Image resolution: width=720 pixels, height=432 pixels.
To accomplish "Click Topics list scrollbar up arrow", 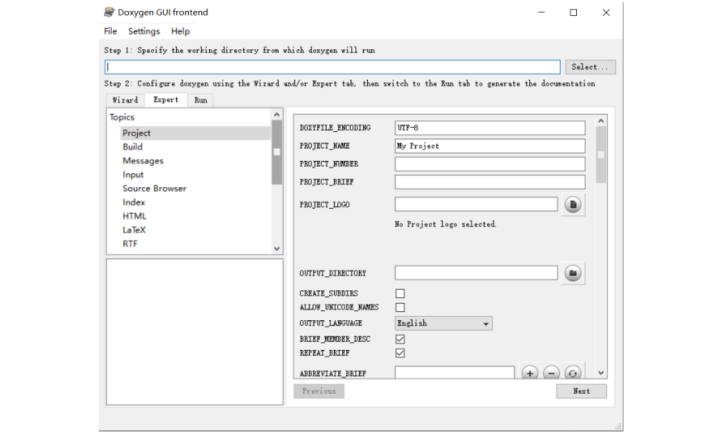I will [x=276, y=115].
